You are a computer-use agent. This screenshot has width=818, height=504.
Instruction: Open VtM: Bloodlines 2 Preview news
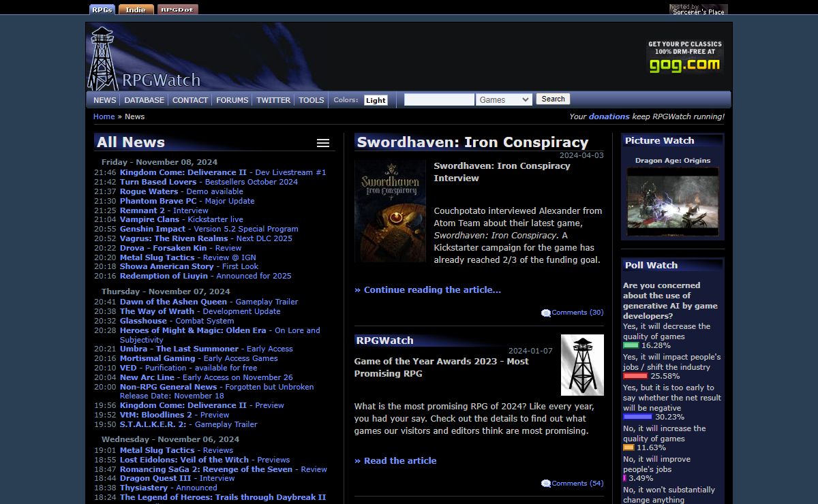pos(175,415)
